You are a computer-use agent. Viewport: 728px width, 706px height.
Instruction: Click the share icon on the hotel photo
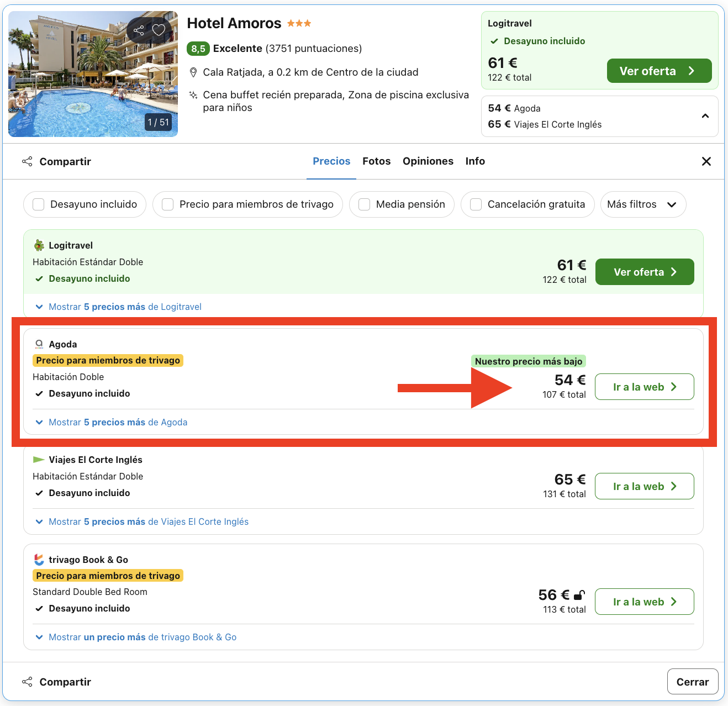click(x=139, y=30)
